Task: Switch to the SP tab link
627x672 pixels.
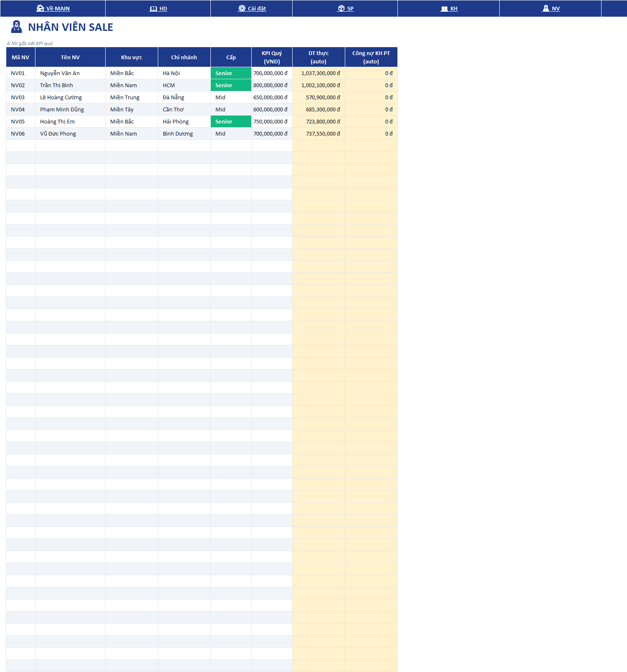Action: tap(345, 8)
